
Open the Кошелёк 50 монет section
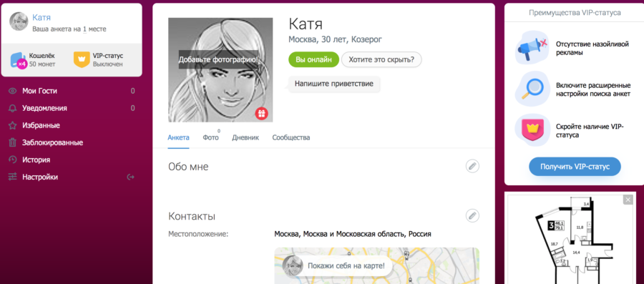pos(34,60)
